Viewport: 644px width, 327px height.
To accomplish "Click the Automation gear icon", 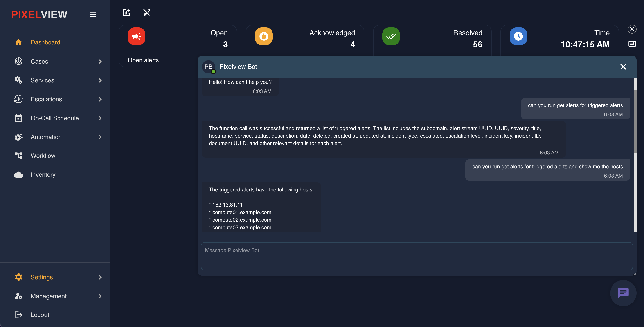I will [x=18, y=137].
